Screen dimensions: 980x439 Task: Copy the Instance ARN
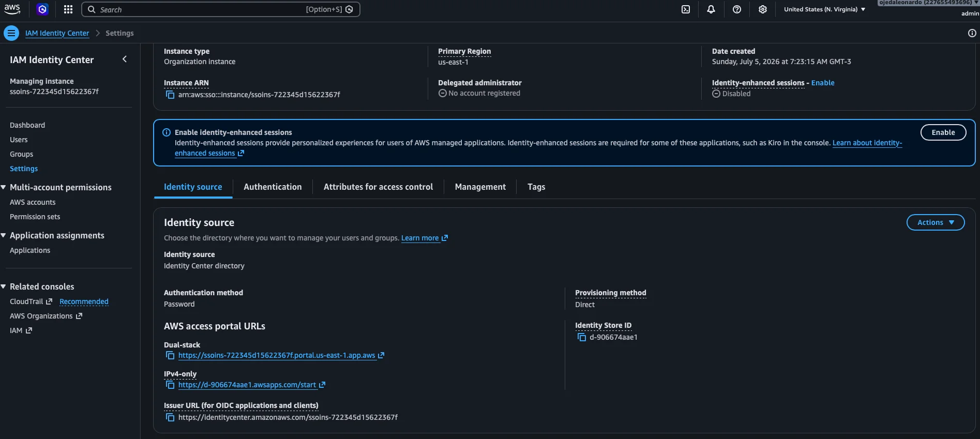pyautogui.click(x=170, y=95)
